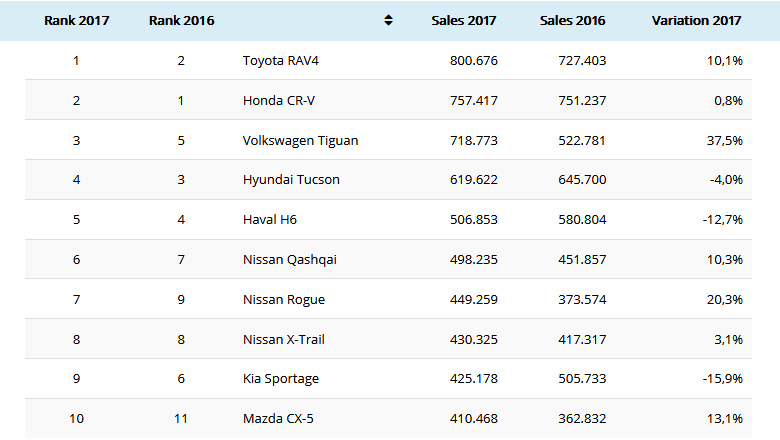Click the Variation 2017 column header
This screenshot has height=440, width=780.
(696, 21)
